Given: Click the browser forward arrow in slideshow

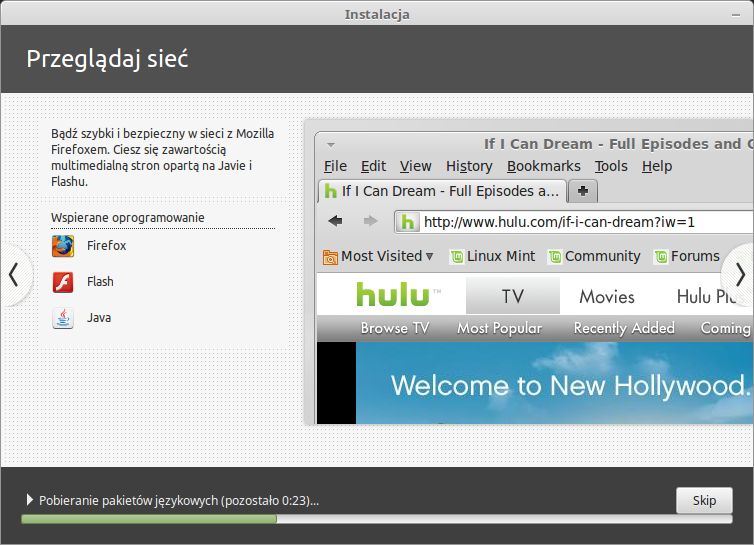Looking at the screenshot, I should point(370,221).
